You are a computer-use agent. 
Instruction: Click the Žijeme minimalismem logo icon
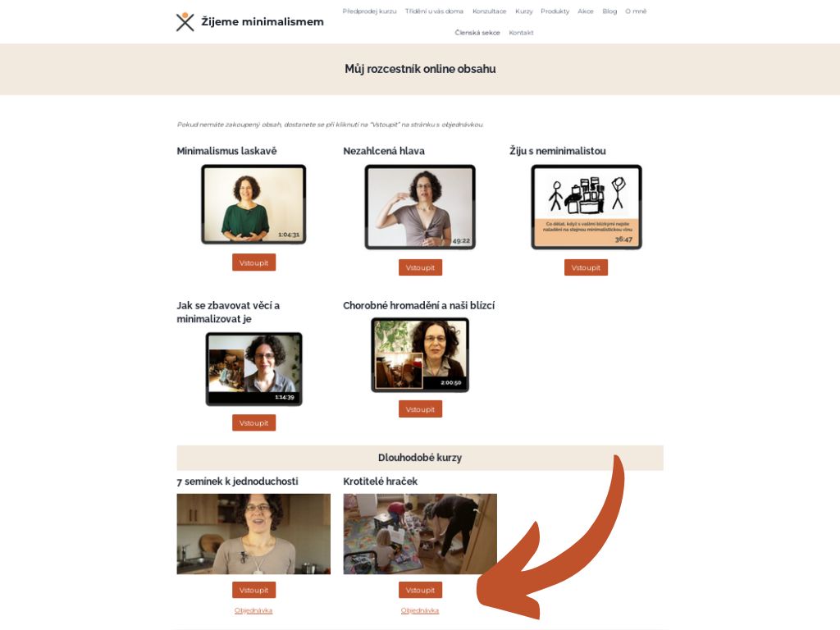[185, 22]
